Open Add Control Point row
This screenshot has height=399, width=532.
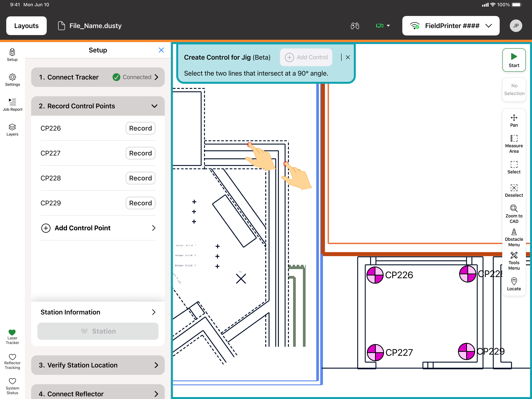pos(98,228)
